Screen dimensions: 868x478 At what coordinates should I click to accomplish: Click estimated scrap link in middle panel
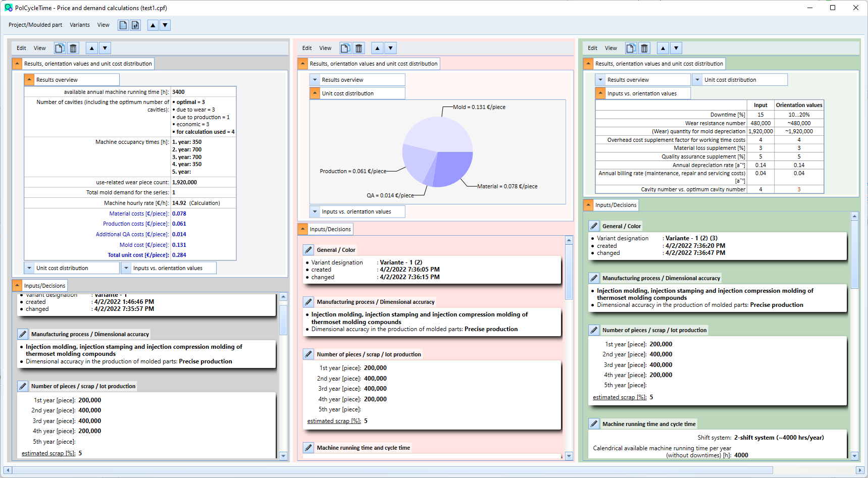coord(334,421)
